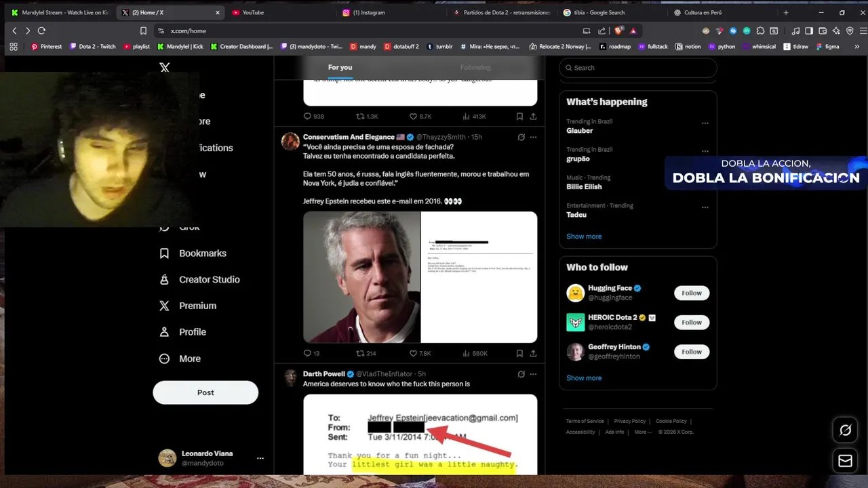Open the Billie Eilish trending topic

584,186
